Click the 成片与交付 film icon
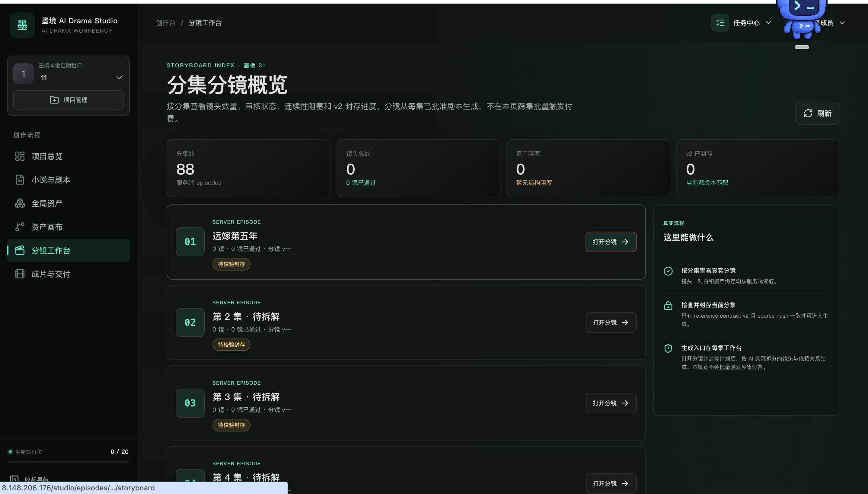868x494 pixels. (20, 274)
